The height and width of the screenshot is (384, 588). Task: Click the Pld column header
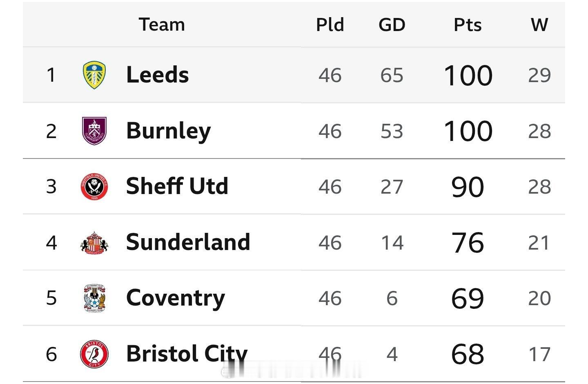[330, 25]
